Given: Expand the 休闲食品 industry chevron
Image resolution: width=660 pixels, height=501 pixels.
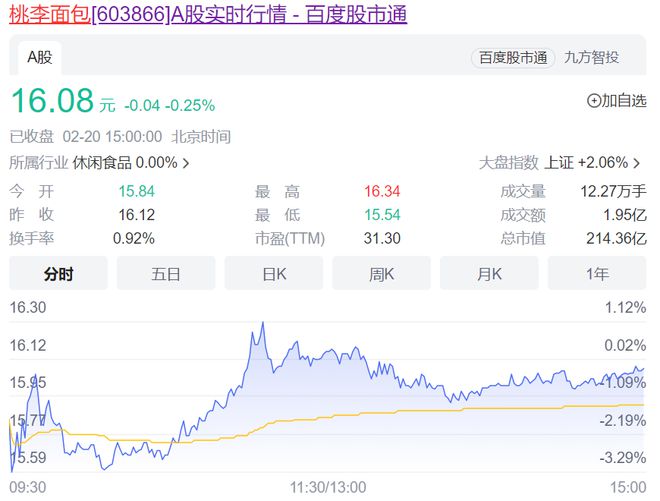Looking at the screenshot, I should [186, 163].
